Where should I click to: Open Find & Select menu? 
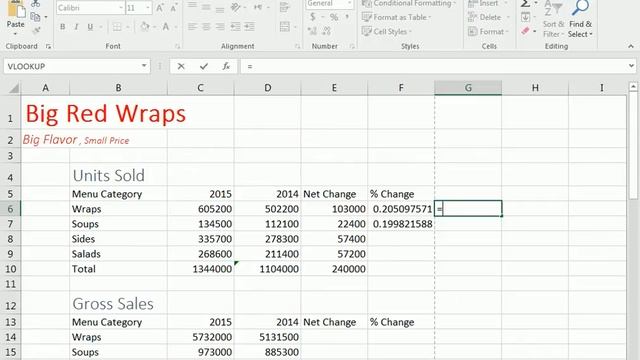pos(580,19)
